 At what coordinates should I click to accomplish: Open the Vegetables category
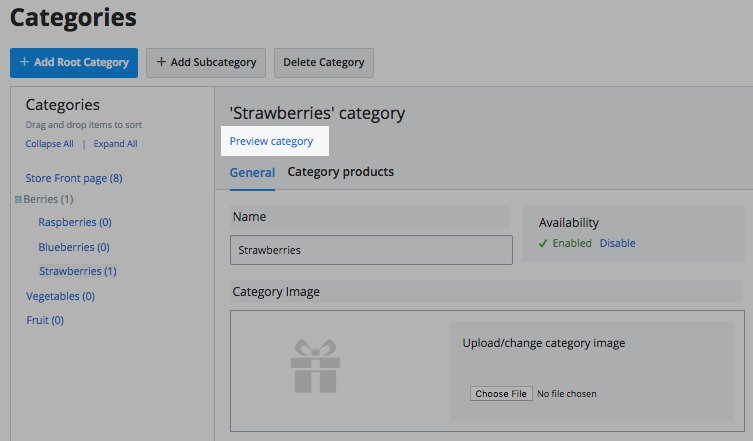pos(59,296)
